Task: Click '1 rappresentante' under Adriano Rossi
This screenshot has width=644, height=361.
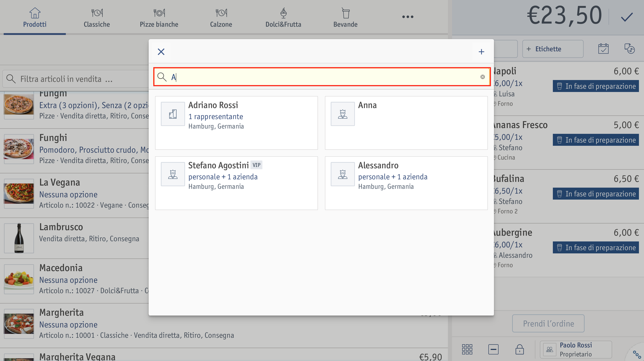Action: (215, 116)
